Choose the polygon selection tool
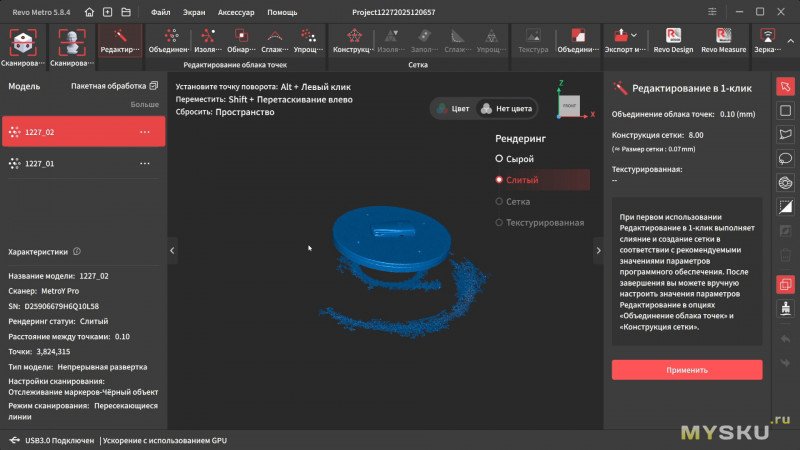This screenshot has width=800, height=450. [x=785, y=134]
